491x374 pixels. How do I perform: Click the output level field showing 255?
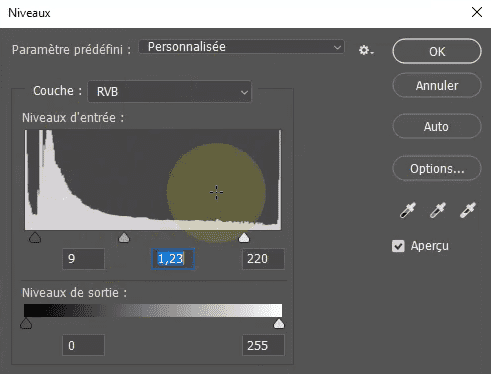(x=263, y=345)
